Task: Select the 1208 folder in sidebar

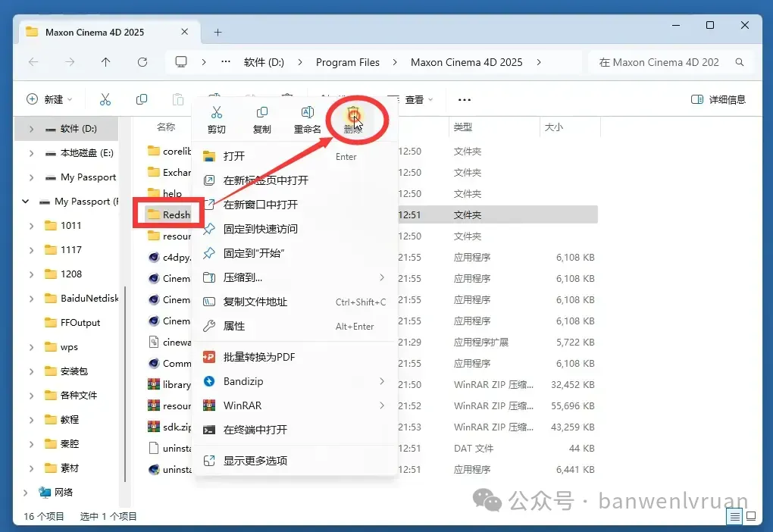Action: [x=63, y=274]
